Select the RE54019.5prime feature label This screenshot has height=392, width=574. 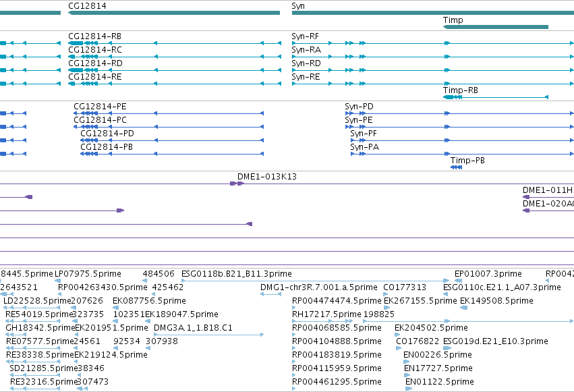39,314
